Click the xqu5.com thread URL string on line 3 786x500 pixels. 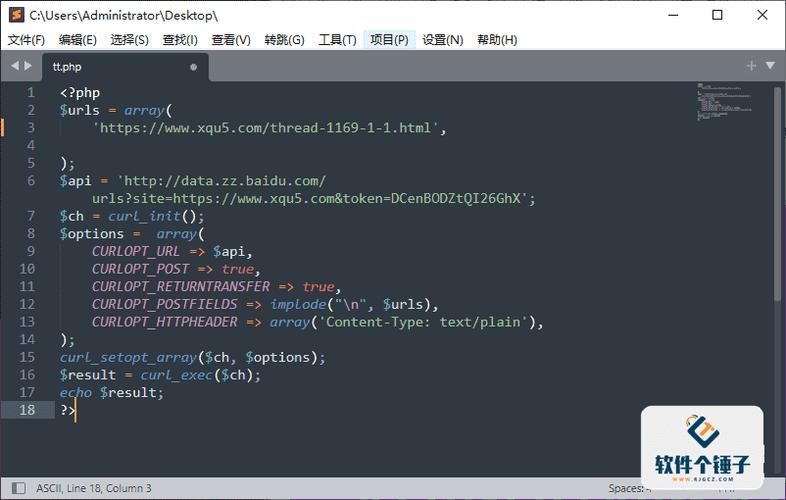(x=265, y=128)
